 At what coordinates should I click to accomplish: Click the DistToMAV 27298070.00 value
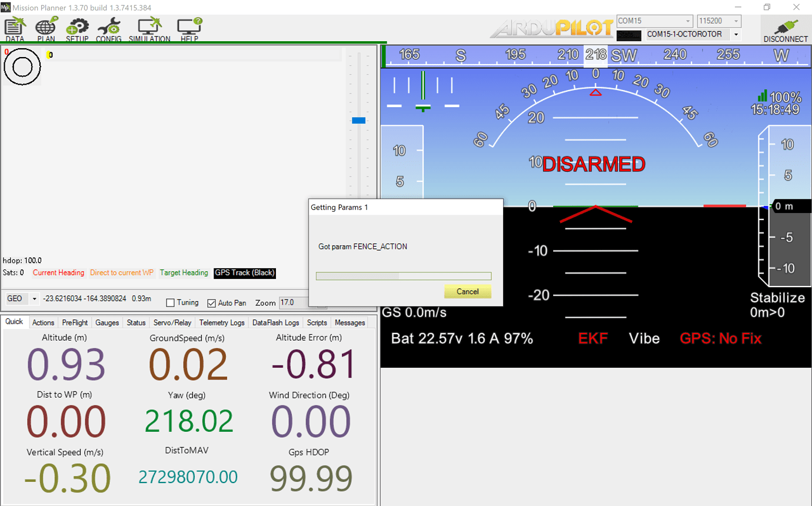(188, 477)
